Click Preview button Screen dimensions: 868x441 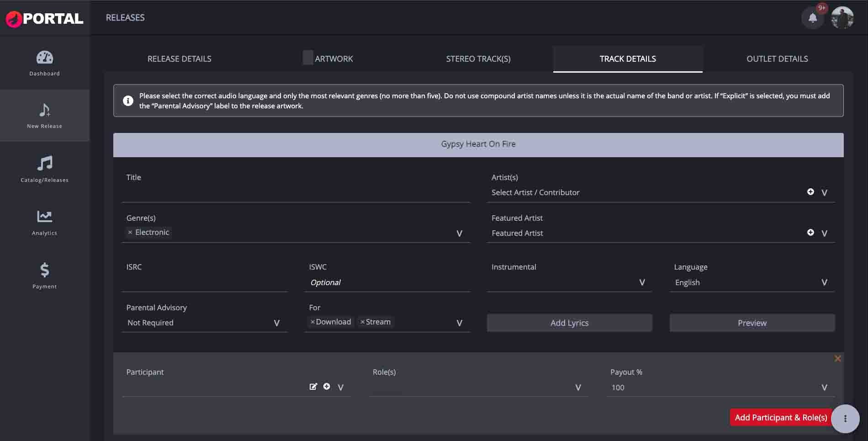click(x=752, y=323)
